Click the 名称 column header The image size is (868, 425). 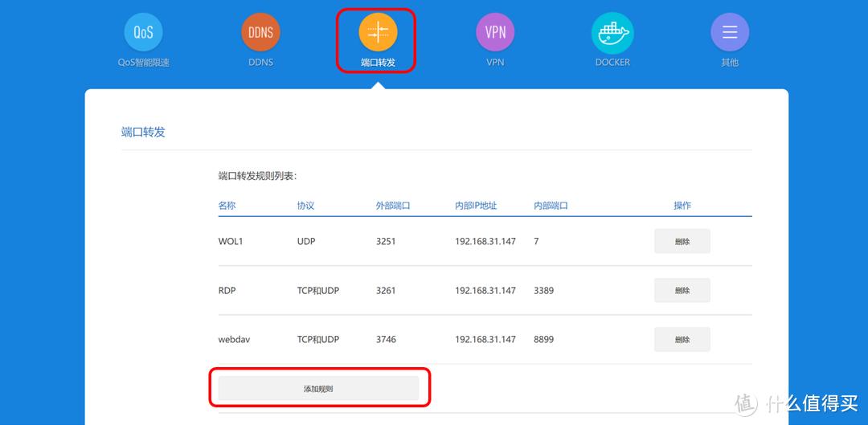tap(227, 206)
